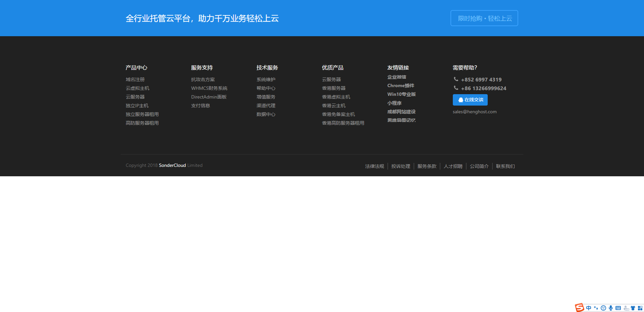644x312 pixels.
Task: Open the Sogou toolbox grid icon
Action: pyautogui.click(x=640, y=308)
